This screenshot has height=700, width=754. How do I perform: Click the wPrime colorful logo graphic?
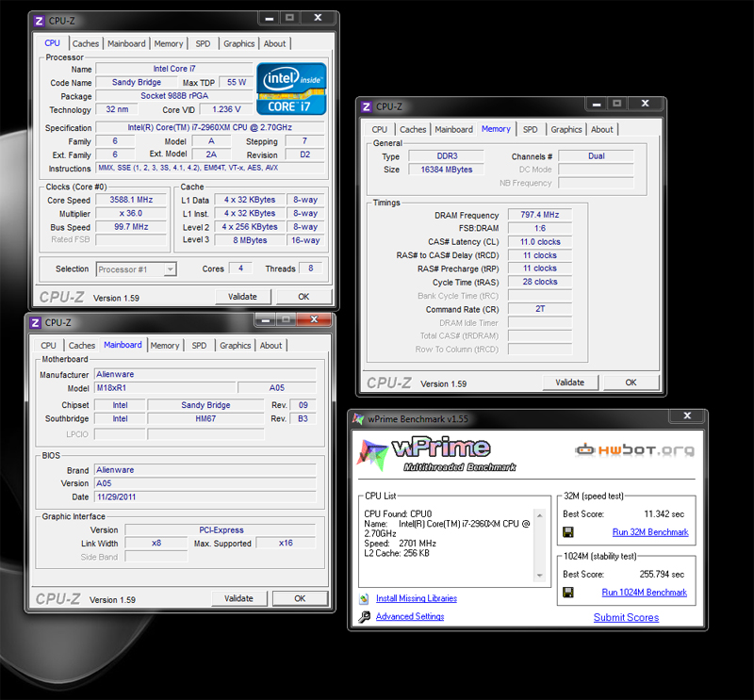[x=372, y=454]
